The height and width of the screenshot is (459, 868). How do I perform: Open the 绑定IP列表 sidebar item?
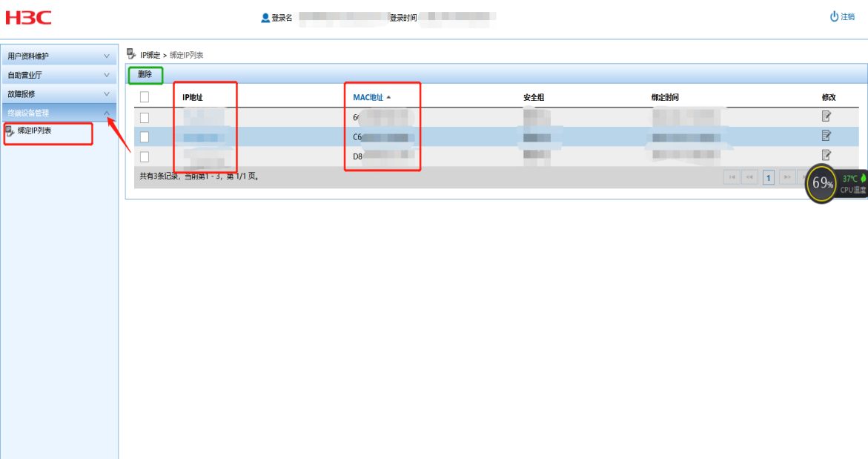pos(35,131)
